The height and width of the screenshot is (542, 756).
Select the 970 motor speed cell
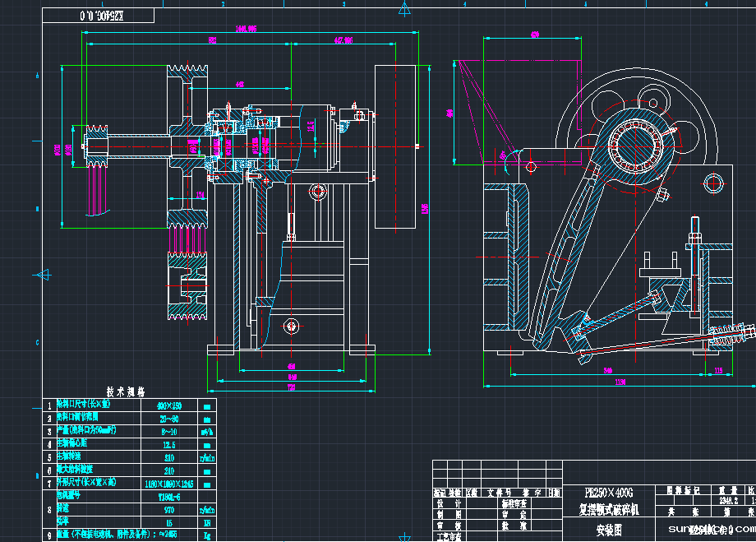(x=170, y=509)
